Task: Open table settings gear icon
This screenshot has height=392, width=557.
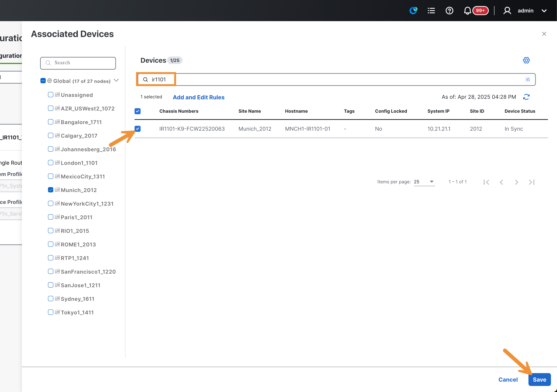Action: pyautogui.click(x=526, y=60)
